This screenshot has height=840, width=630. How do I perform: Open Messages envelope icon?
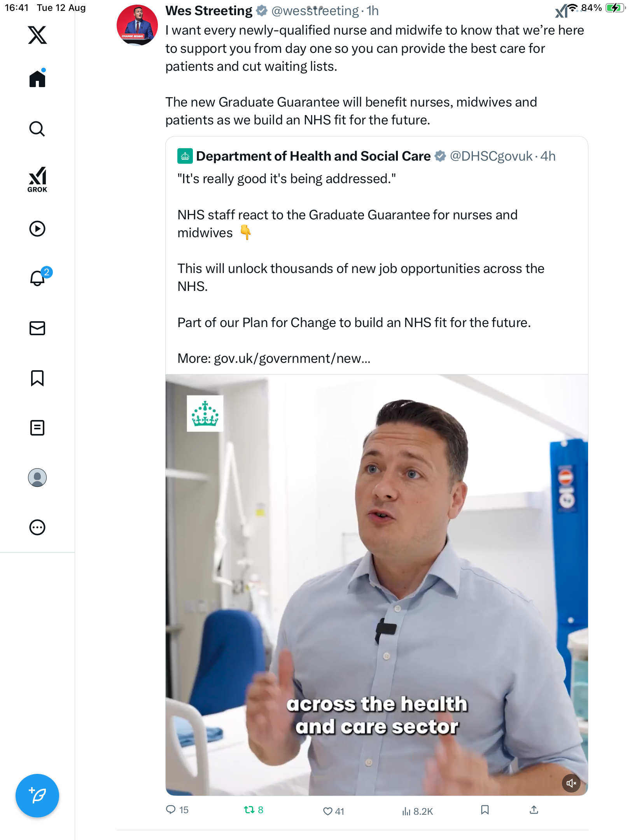point(37,328)
